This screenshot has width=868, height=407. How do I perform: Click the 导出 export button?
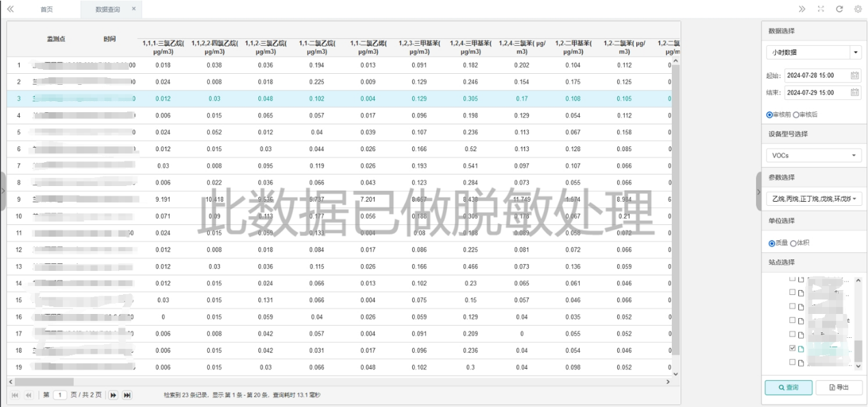tap(839, 387)
